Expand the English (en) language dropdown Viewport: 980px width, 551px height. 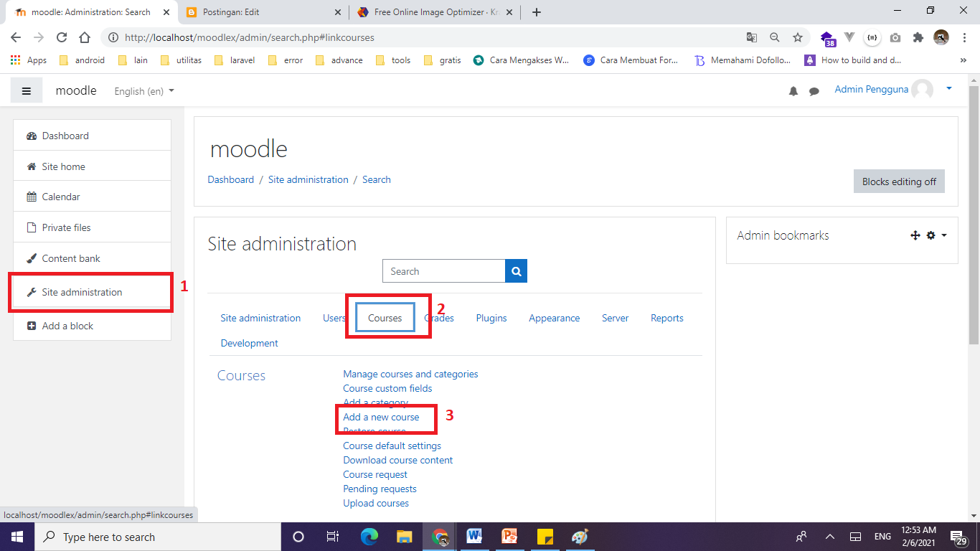[x=144, y=91]
